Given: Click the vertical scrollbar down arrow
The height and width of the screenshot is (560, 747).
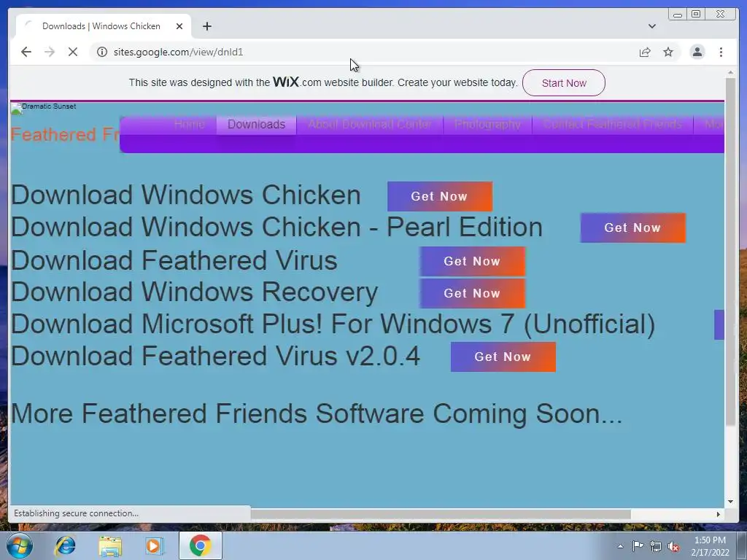Looking at the screenshot, I should coord(731,502).
